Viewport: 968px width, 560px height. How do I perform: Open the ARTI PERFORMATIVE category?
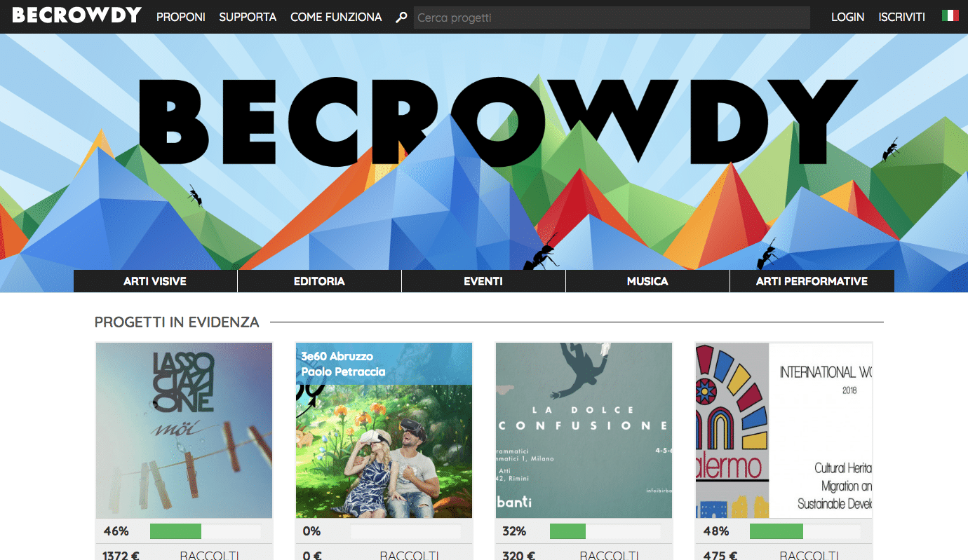point(812,281)
